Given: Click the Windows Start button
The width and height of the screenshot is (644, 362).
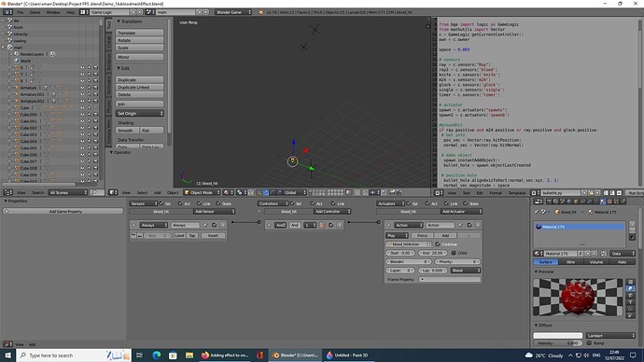Looking at the screenshot, I should (7, 355).
